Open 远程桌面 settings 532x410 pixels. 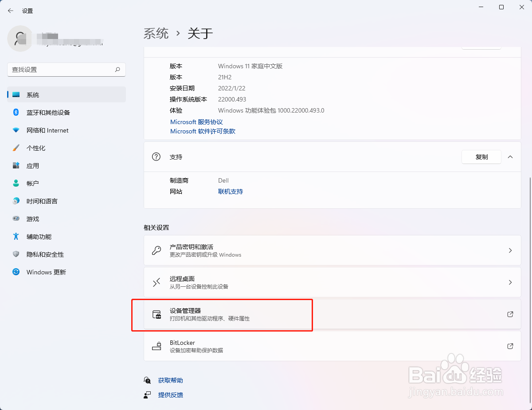coord(332,282)
